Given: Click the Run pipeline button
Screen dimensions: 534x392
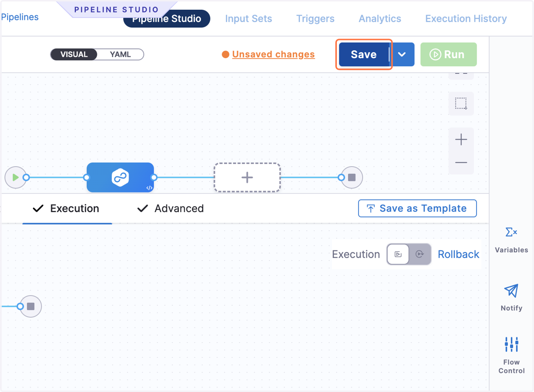Looking at the screenshot, I should [x=449, y=55].
